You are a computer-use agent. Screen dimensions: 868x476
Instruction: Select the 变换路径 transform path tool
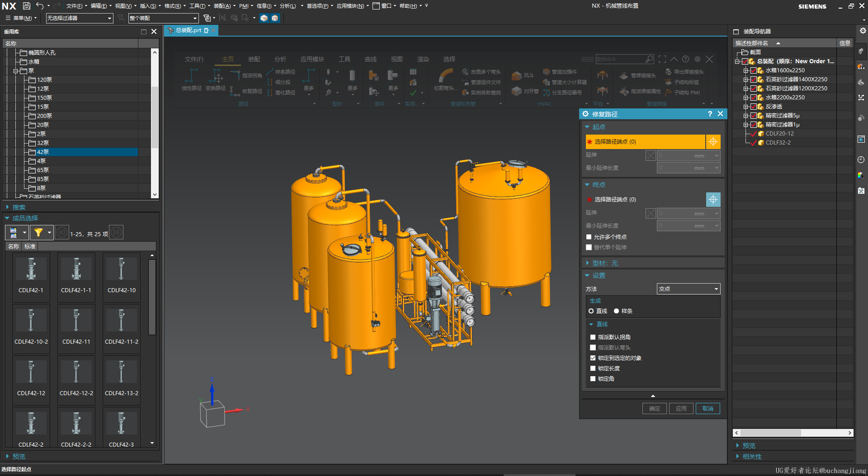(216, 79)
